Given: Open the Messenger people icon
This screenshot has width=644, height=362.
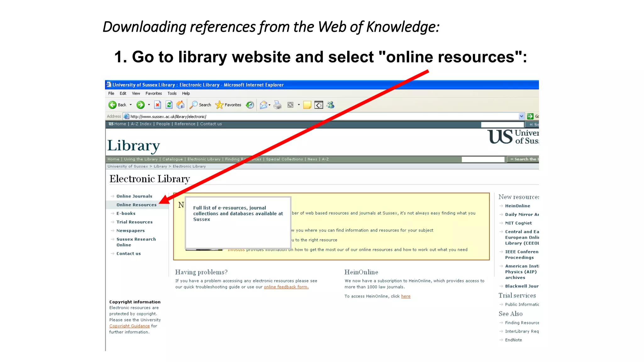Looking at the screenshot, I should click(x=330, y=105).
